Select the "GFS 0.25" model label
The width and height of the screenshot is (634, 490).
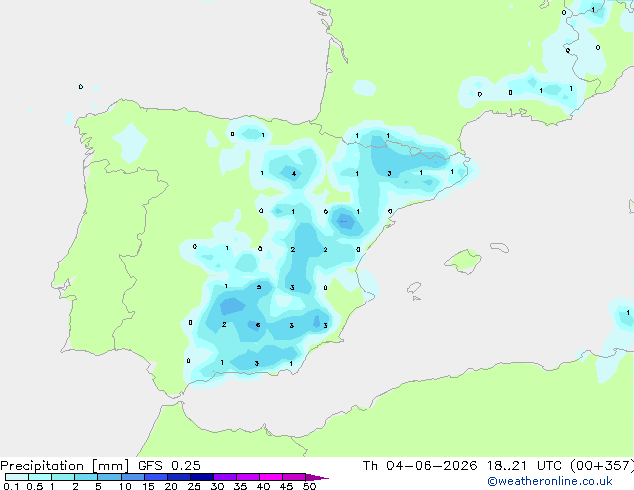tap(169, 466)
